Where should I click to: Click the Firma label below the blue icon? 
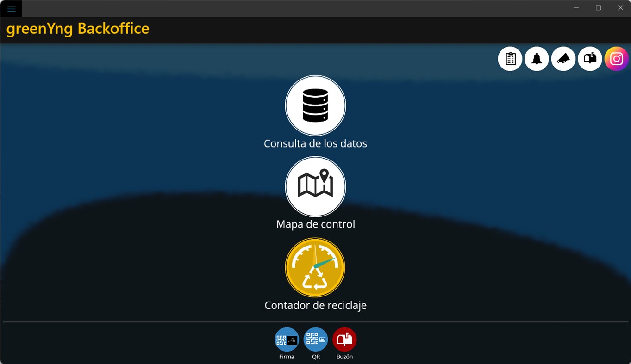[286, 357]
